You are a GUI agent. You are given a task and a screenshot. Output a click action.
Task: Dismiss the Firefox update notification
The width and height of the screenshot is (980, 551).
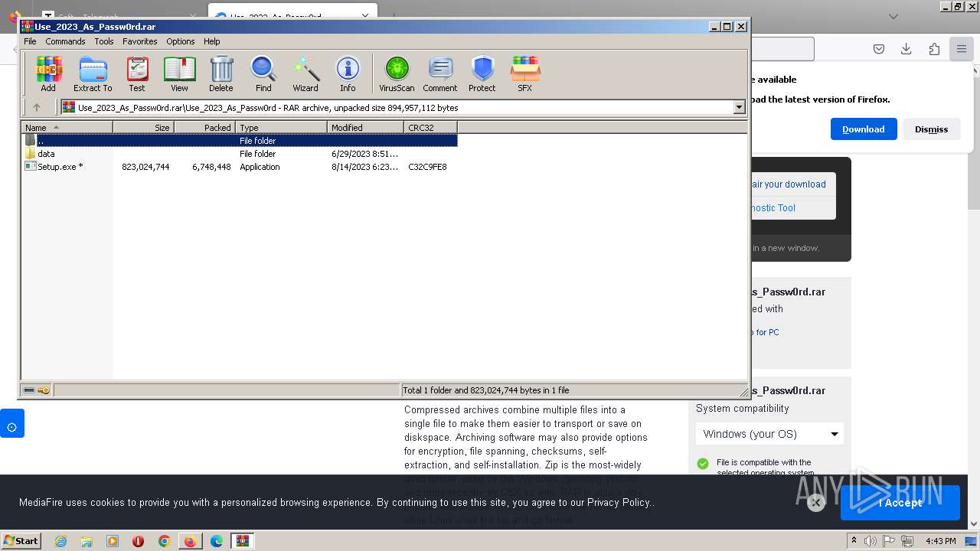click(932, 129)
